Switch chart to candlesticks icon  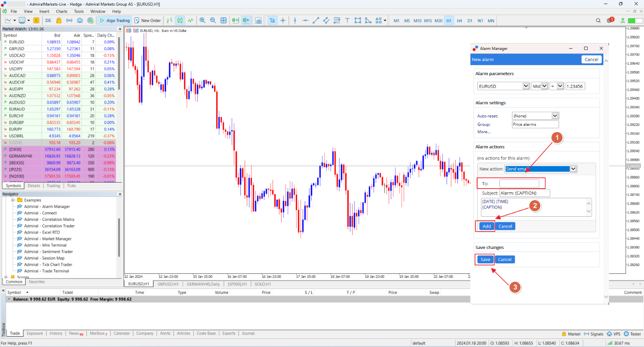180,21
